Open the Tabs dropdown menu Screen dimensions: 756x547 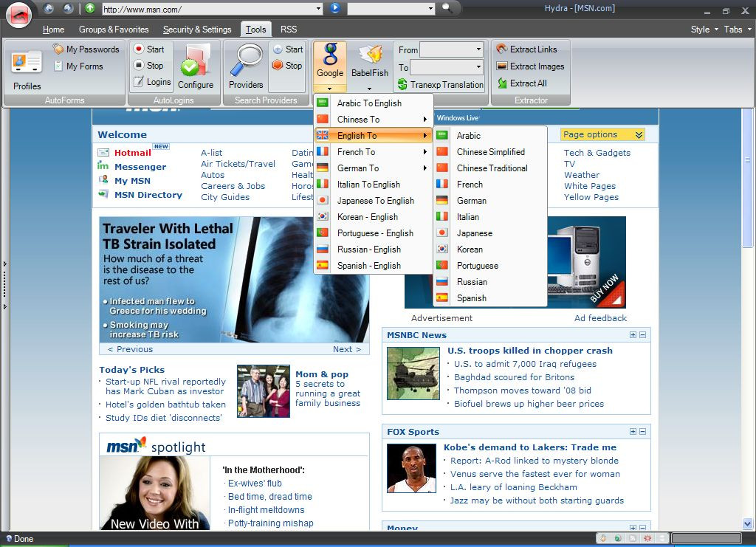click(x=738, y=30)
